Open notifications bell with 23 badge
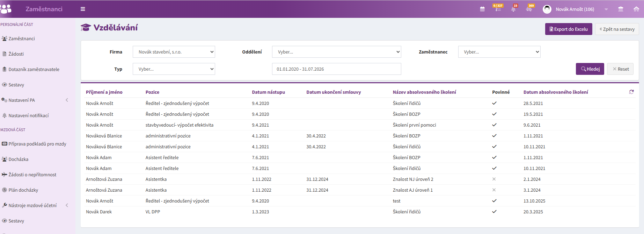Screen dimensions: 644x234 [x=513, y=8]
